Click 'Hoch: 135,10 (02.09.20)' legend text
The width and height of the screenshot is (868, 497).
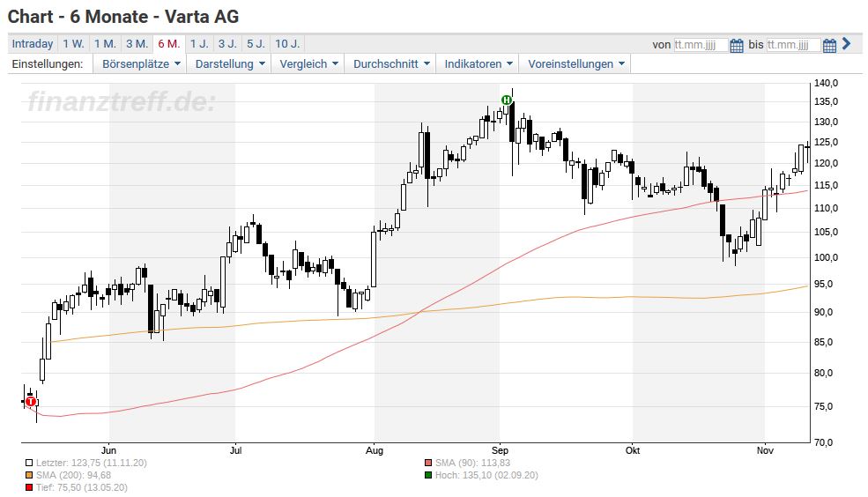pos(486,476)
